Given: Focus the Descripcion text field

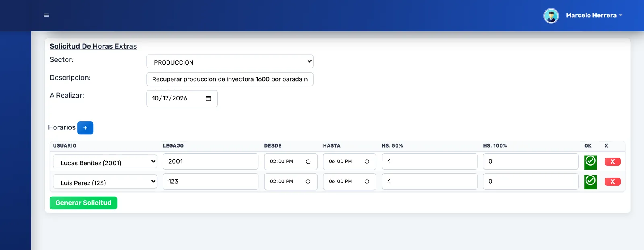Looking at the screenshot, I should click(230, 79).
